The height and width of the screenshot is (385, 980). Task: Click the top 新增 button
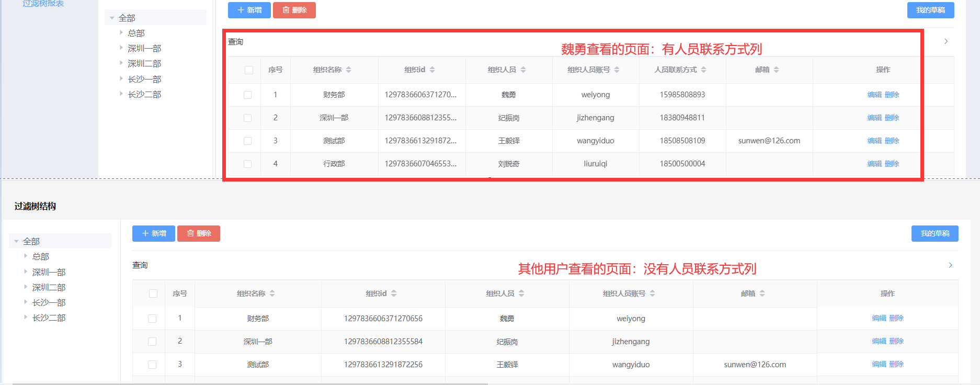(x=249, y=10)
